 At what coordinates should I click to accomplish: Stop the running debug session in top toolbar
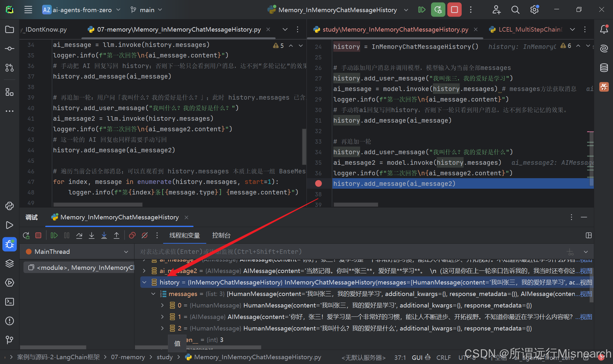coord(454,10)
